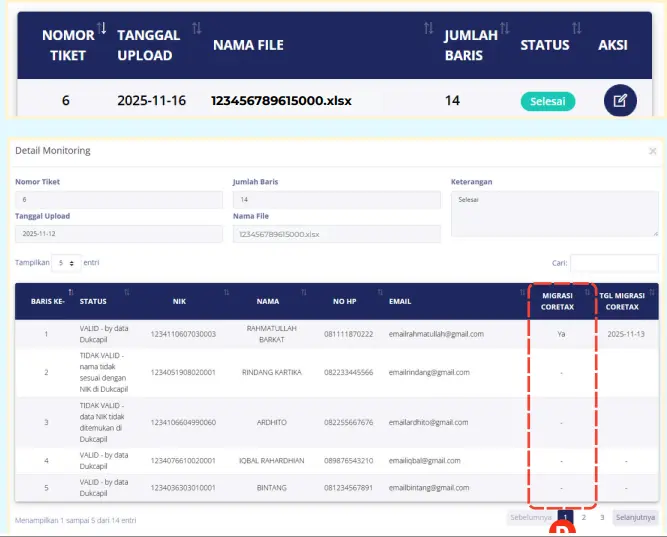Sort by Jumlah Baris column
This screenshot has width=667, height=537.
pyautogui.click(x=505, y=29)
